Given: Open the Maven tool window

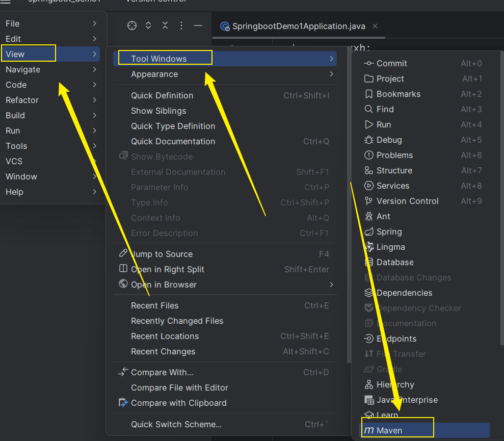Looking at the screenshot, I should pos(424,430).
